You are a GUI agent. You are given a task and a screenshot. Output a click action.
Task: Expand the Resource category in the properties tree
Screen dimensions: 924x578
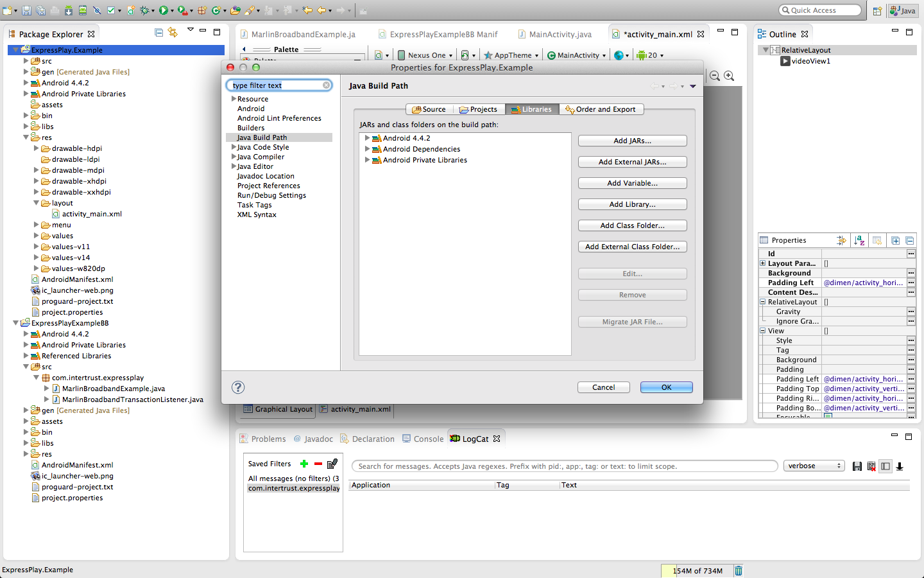tap(234, 98)
